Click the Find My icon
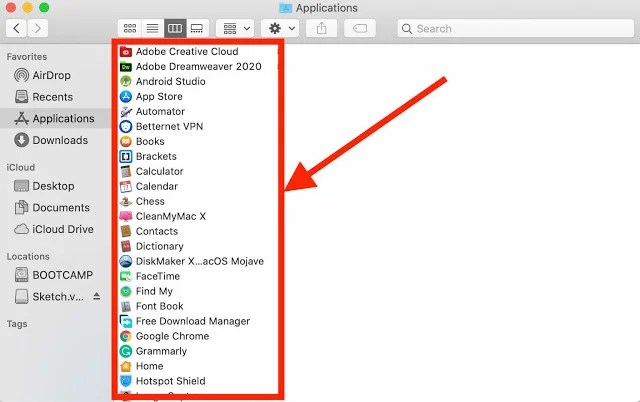This screenshot has width=640, height=402. pos(126,291)
